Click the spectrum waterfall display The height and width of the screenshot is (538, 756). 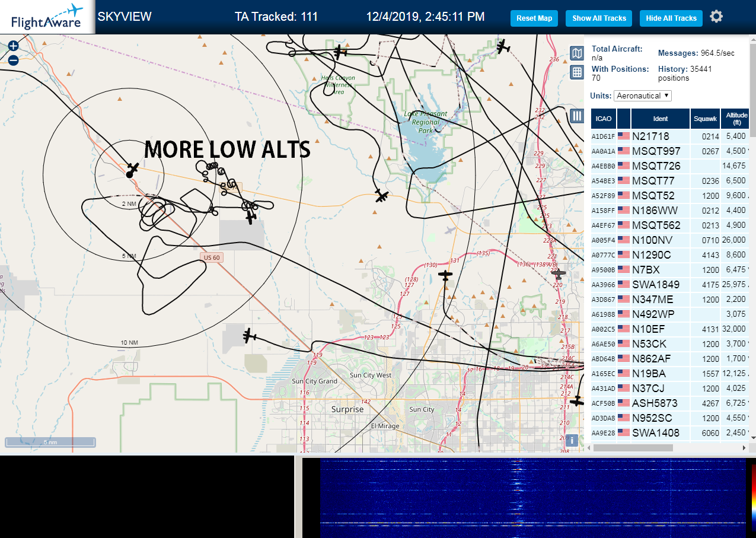click(x=532, y=498)
